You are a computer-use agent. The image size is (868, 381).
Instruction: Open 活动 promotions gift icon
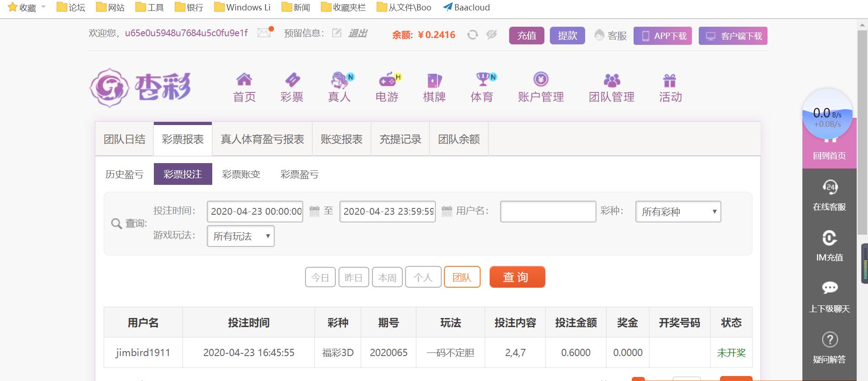670,80
